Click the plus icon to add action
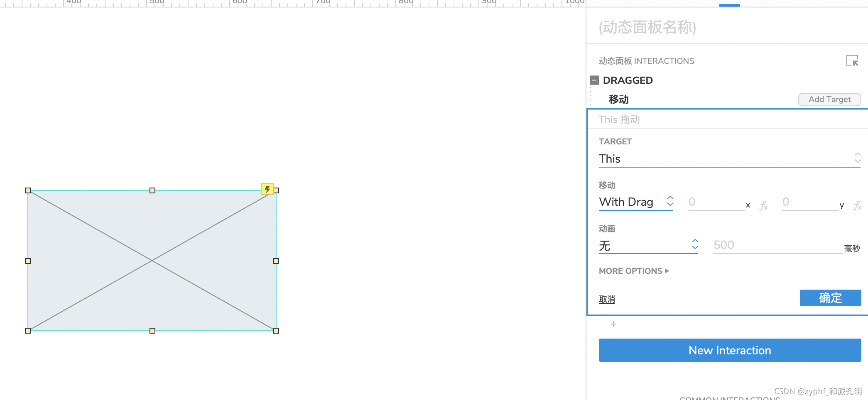Viewport: 868px width, 400px height. 613,324
